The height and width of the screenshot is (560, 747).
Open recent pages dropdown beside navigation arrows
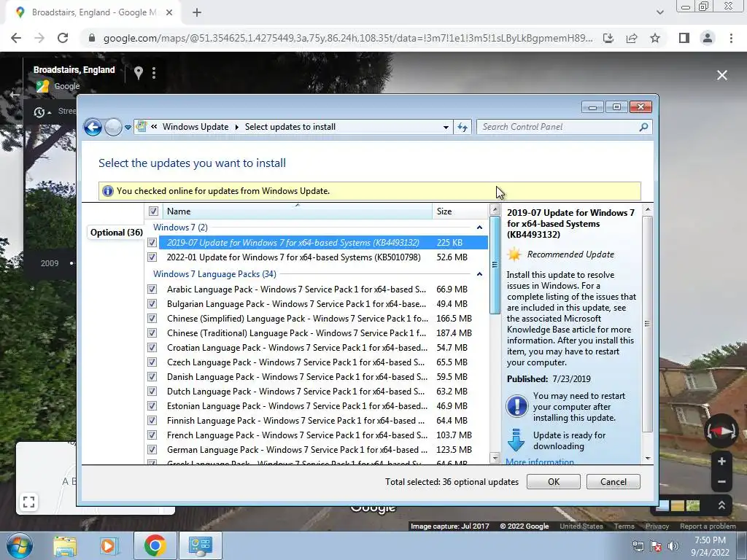[128, 127]
